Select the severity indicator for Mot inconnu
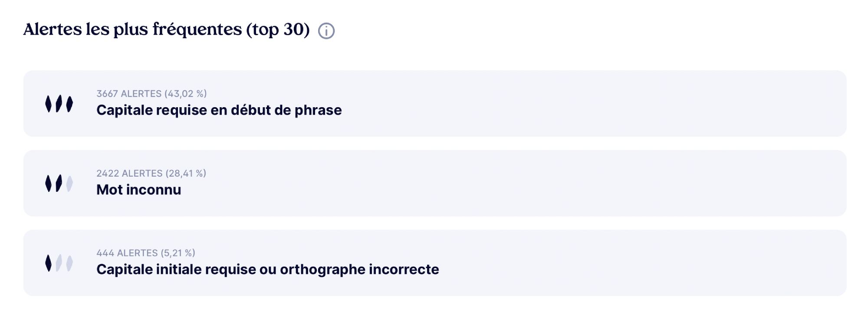Screen dimensions: 868x312 click(60, 184)
